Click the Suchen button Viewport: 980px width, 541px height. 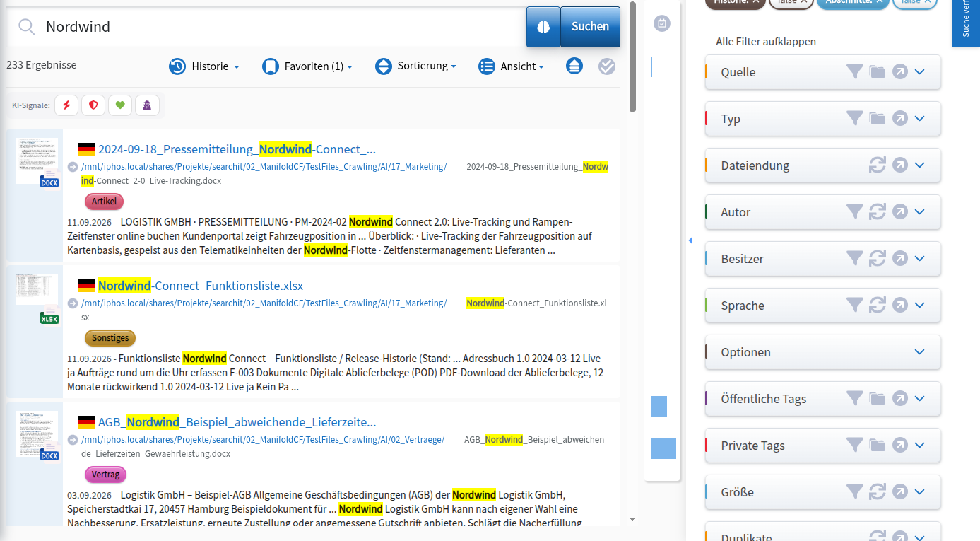tap(590, 27)
